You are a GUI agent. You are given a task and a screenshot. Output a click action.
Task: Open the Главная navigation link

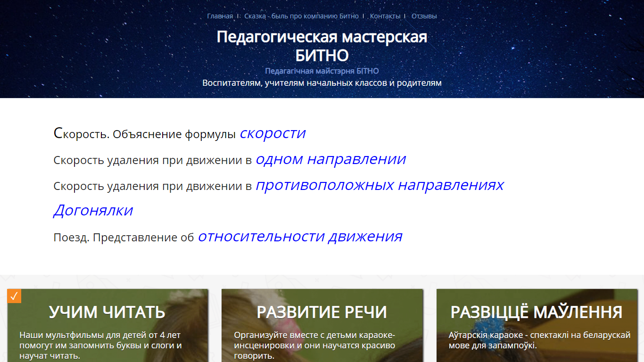[220, 16]
